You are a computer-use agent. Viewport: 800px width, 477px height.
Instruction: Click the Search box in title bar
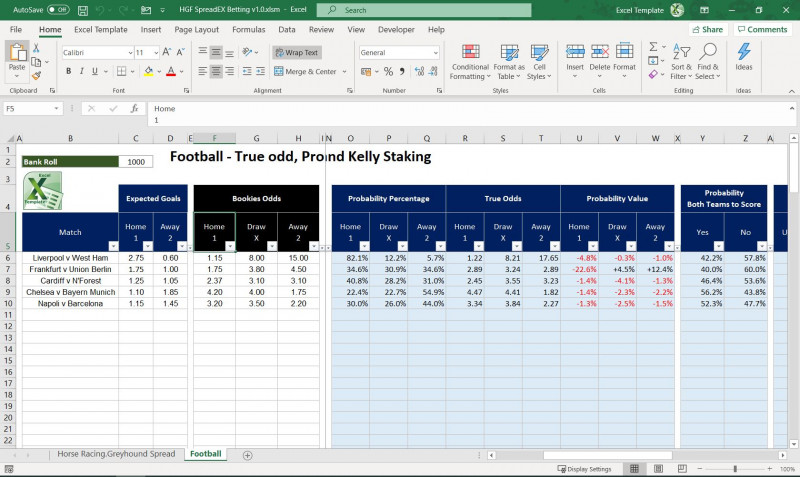coord(423,10)
